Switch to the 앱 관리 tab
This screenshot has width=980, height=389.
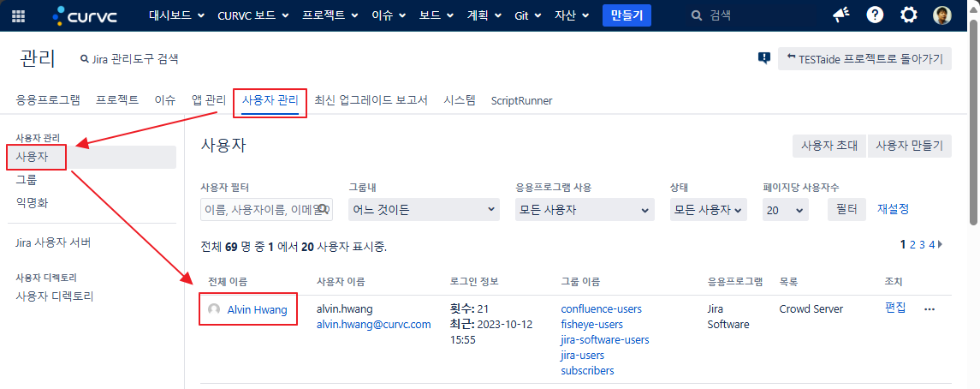click(x=209, y=100)
